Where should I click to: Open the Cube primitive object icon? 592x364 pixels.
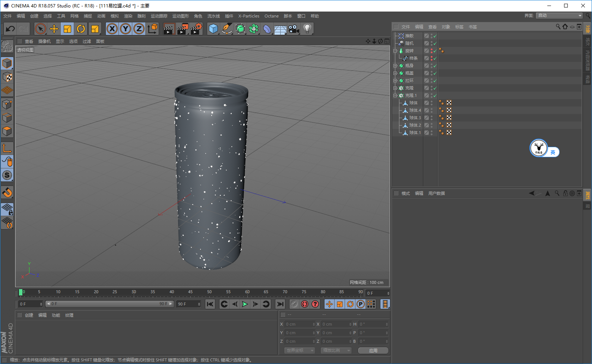(213, 29)
